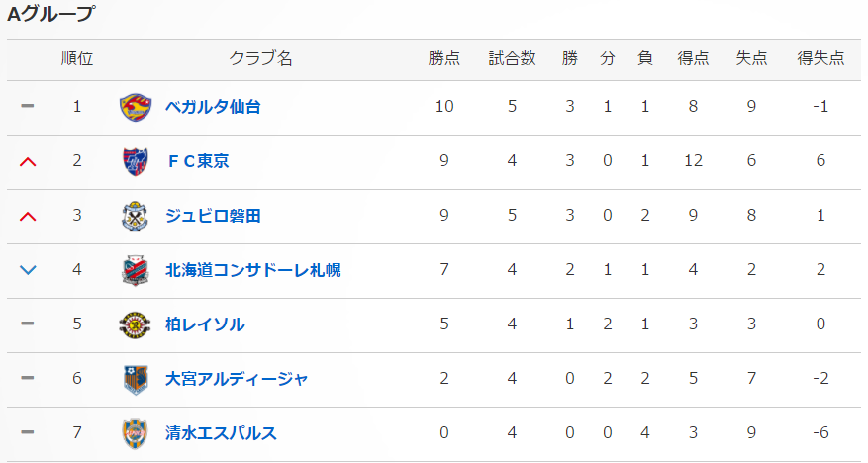Click the Consadole Sapporo club crest

[136, 270]
